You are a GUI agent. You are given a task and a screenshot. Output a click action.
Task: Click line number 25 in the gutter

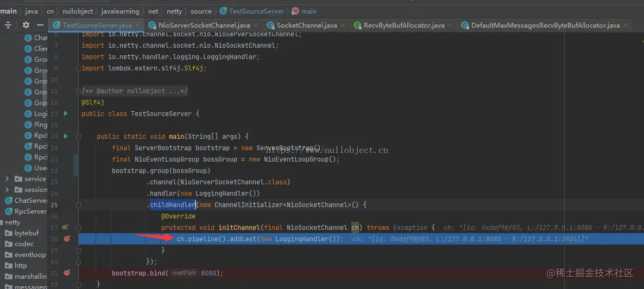pyautogui.click(x=54, y=204)
